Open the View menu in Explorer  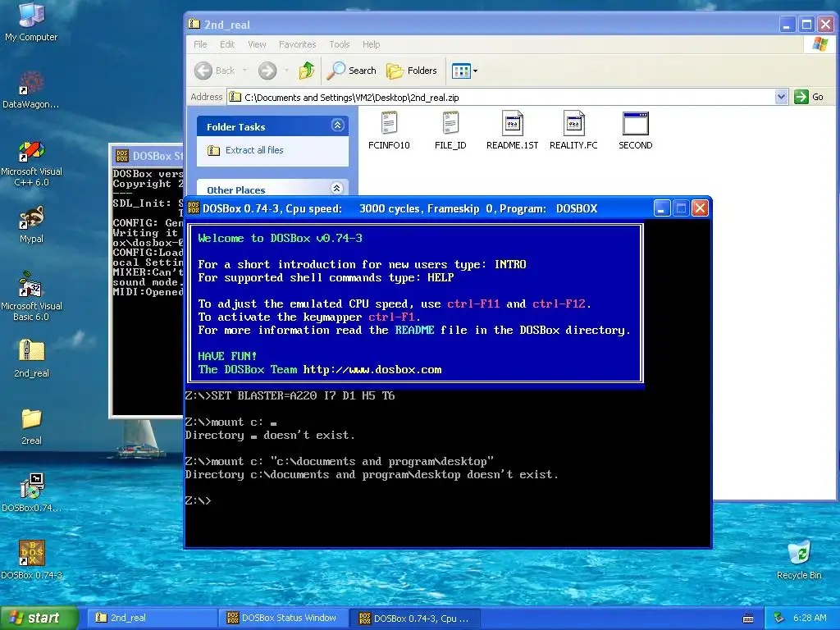(257, 44)
